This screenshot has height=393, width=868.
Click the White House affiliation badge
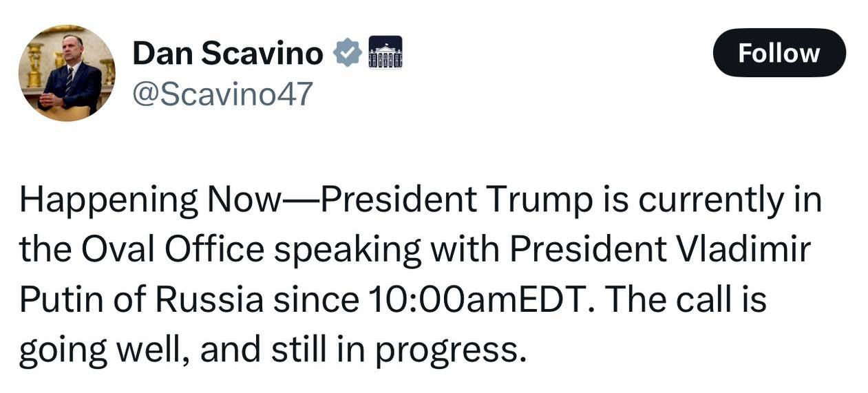(x=385, y=52)
